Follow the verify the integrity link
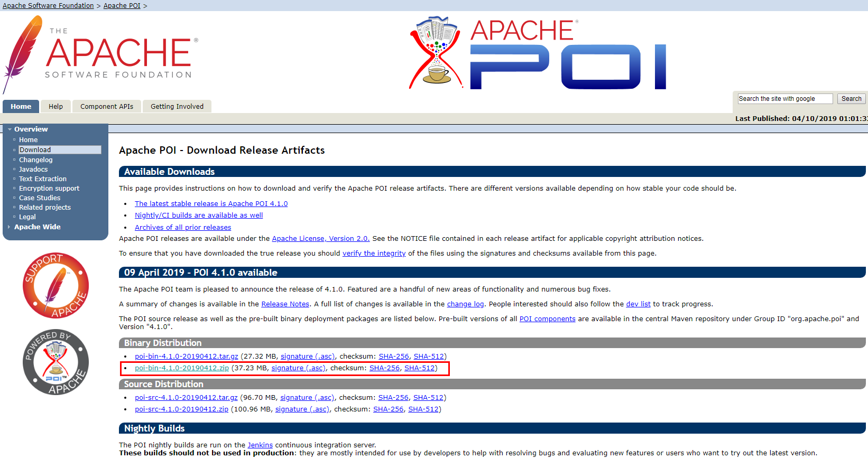This screenshot has width=868, height=459. 374,254
